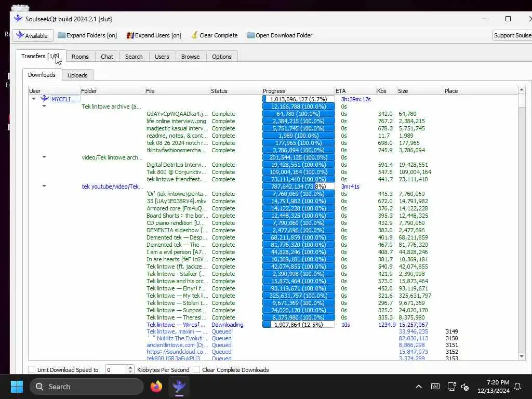Open Firefox from the taskbar

click(156, 387)
